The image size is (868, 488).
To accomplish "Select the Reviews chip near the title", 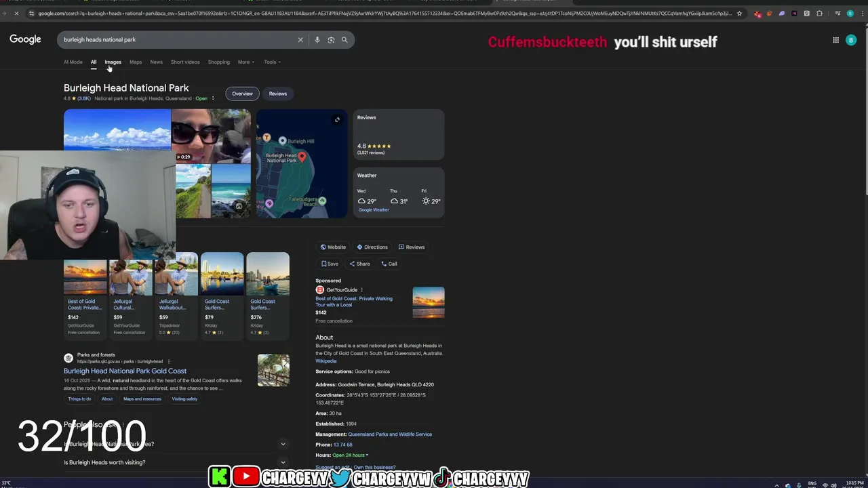I will pos(277,94).
